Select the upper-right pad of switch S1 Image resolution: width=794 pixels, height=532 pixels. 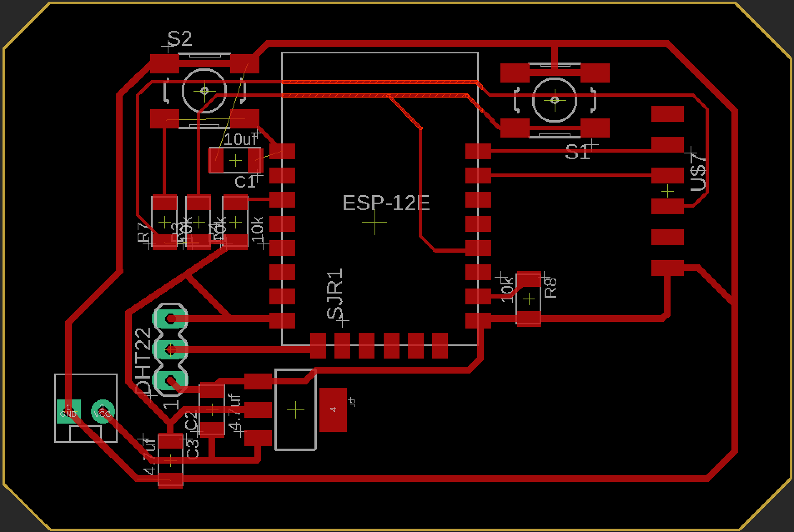[x=595, y=73]
